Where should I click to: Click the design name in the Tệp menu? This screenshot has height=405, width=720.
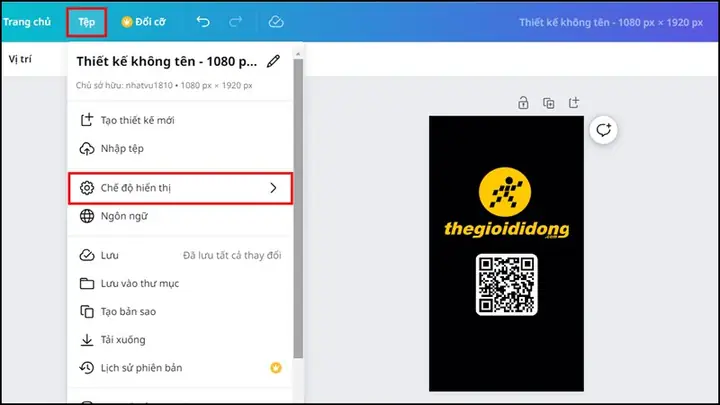(x=167, y=62)
